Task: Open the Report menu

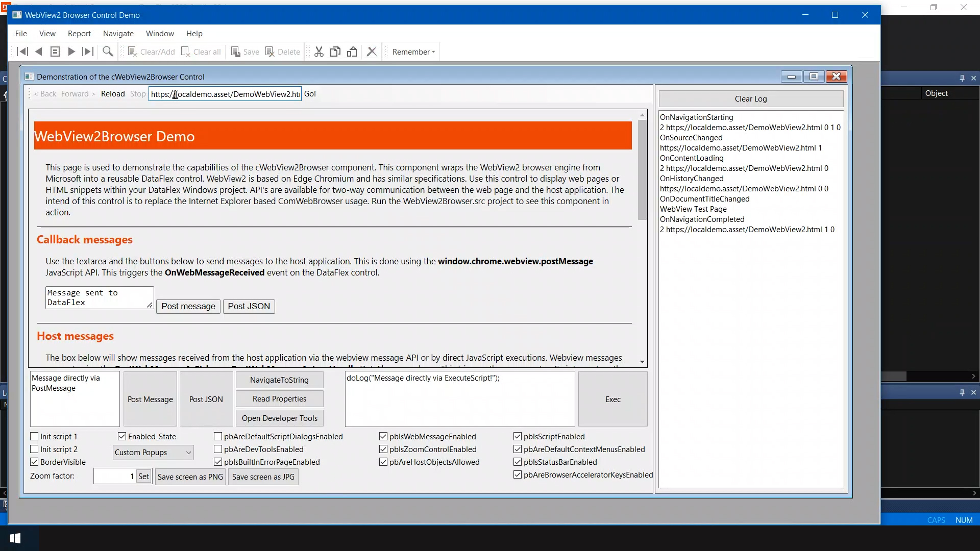Action: (79, 33)
